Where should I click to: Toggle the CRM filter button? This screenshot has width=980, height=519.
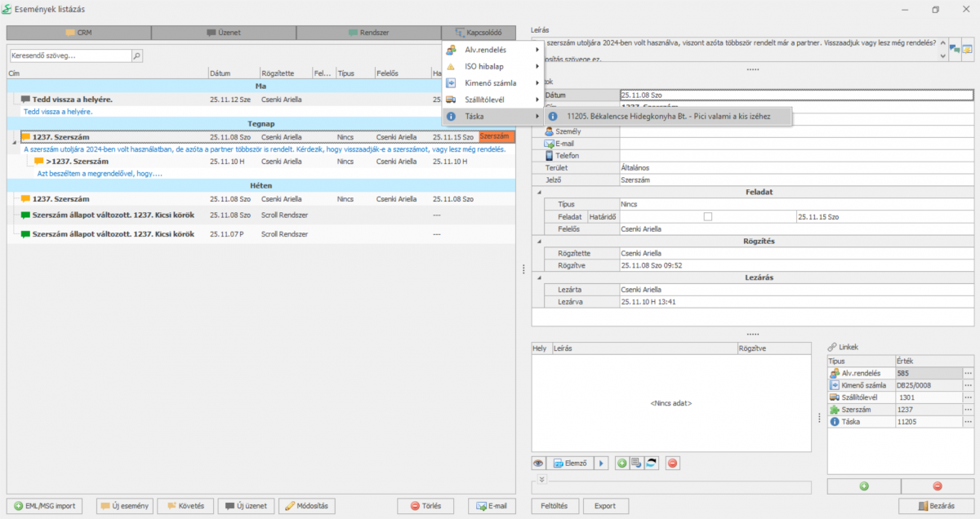click(x=78, y=33)
